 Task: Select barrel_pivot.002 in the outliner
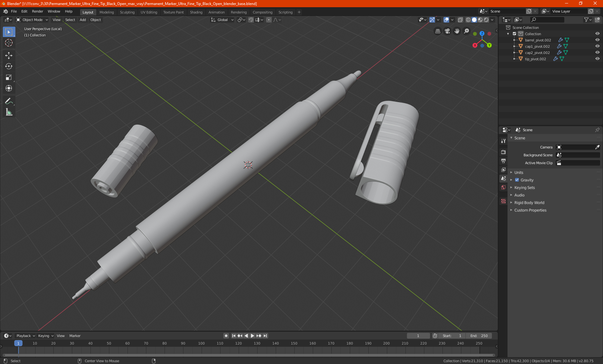538,40
